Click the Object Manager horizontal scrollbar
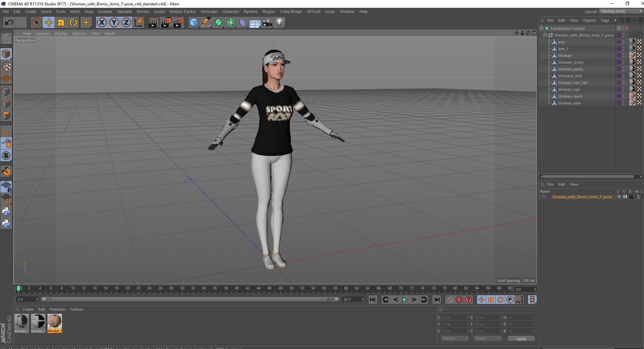 [x=588, y=176]
